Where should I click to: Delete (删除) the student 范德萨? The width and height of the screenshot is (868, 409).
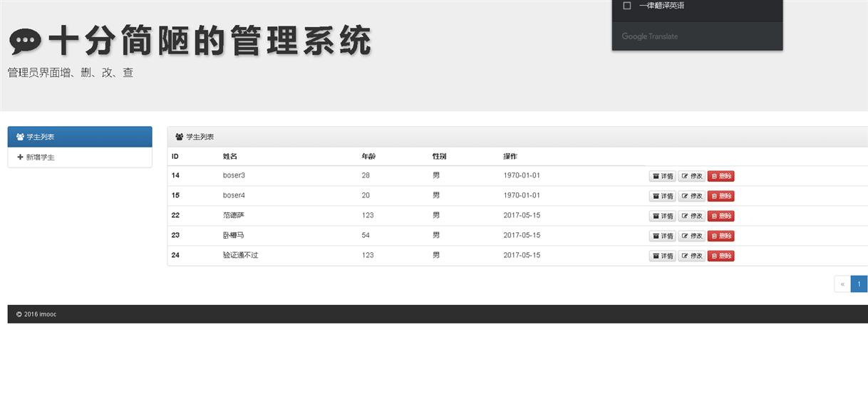[x=720, y=216]
